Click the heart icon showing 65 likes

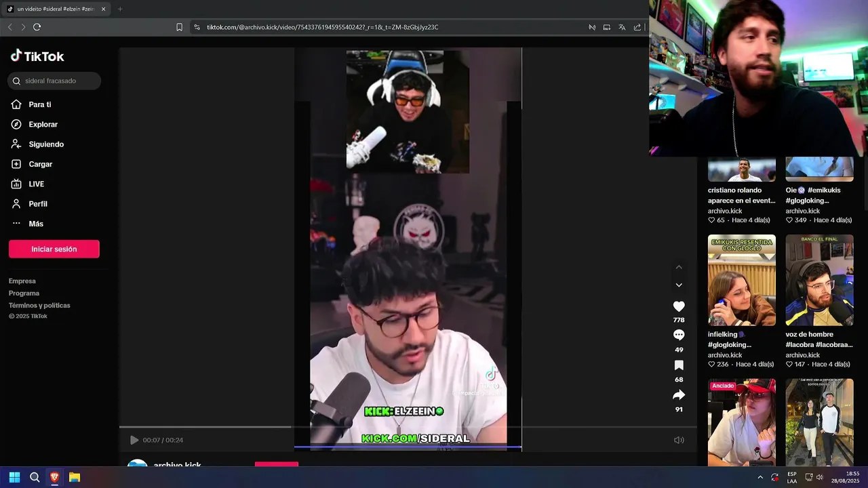point(711,220)
